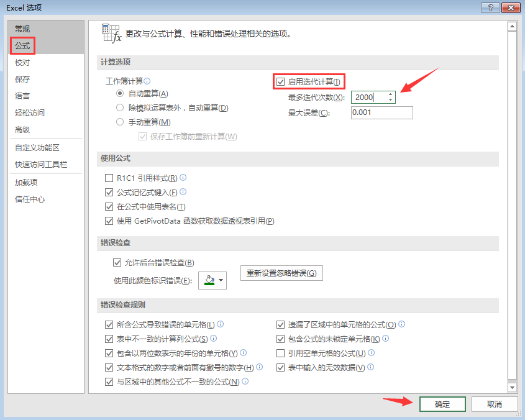525x420 pixels.
Task: Click the info icon next to 文本格式的数字或者前面有撇号的数字
Action: click(x=260, y=367)
